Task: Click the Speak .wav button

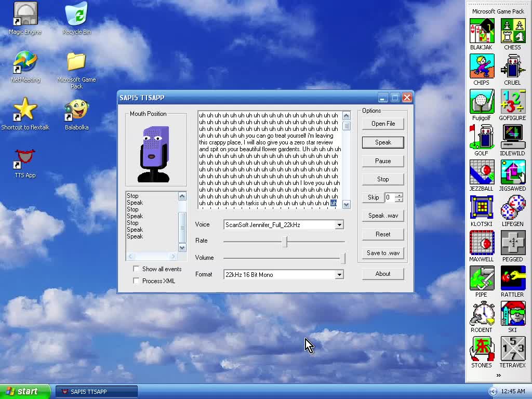Action: [383, 216]
